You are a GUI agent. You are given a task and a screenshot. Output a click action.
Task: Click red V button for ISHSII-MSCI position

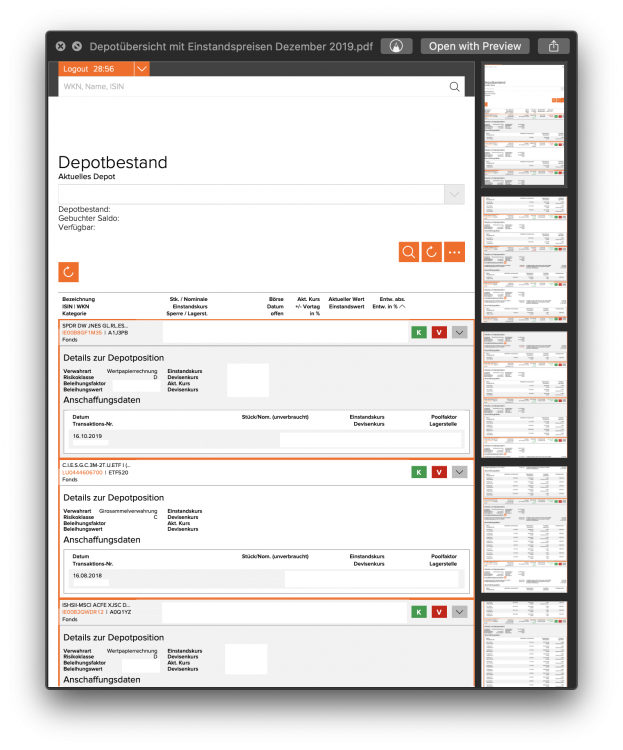(x=439, y=612)
